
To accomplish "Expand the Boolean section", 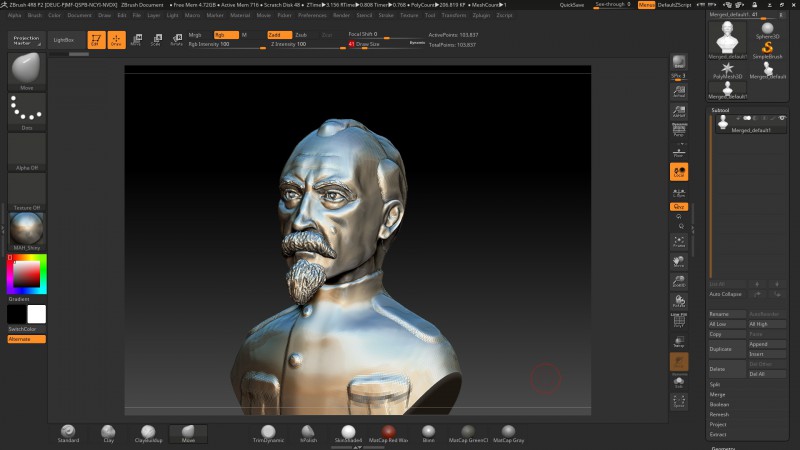I will pyautogui.click(x=719, y=404).
